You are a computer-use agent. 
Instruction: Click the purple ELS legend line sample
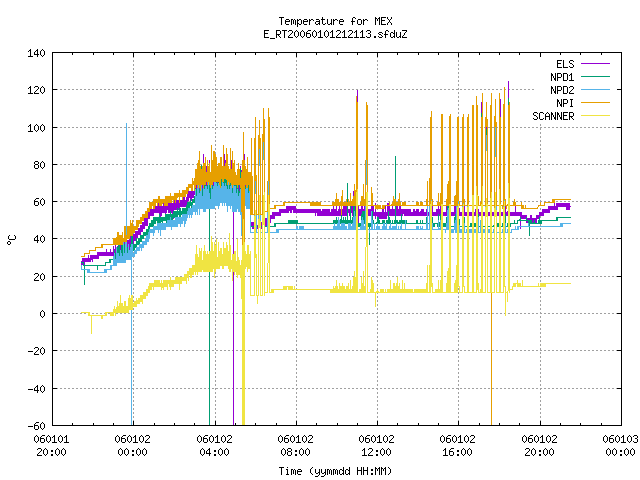(595, 64)
